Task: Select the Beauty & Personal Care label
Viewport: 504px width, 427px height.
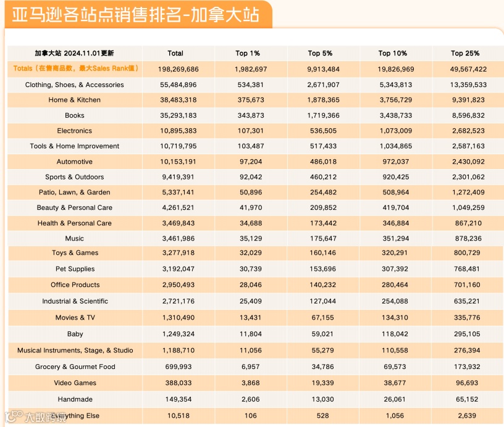Action: click(75, 208)
